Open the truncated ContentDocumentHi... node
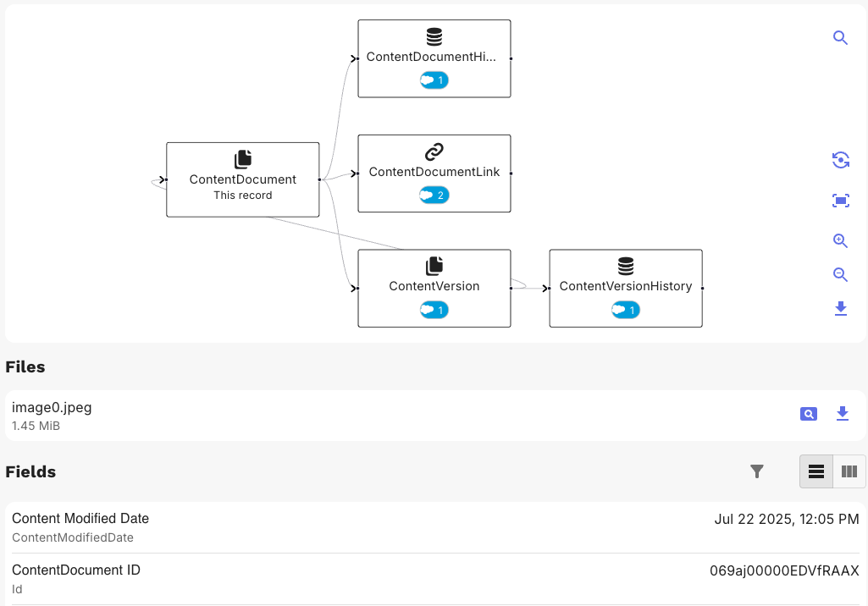868x606 pixels. [434, 57]
